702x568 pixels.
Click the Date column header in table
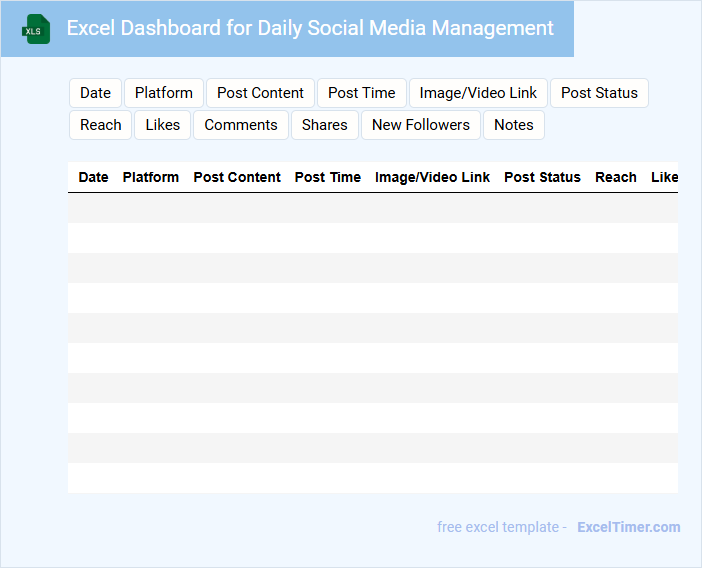(x=93, y=177)
